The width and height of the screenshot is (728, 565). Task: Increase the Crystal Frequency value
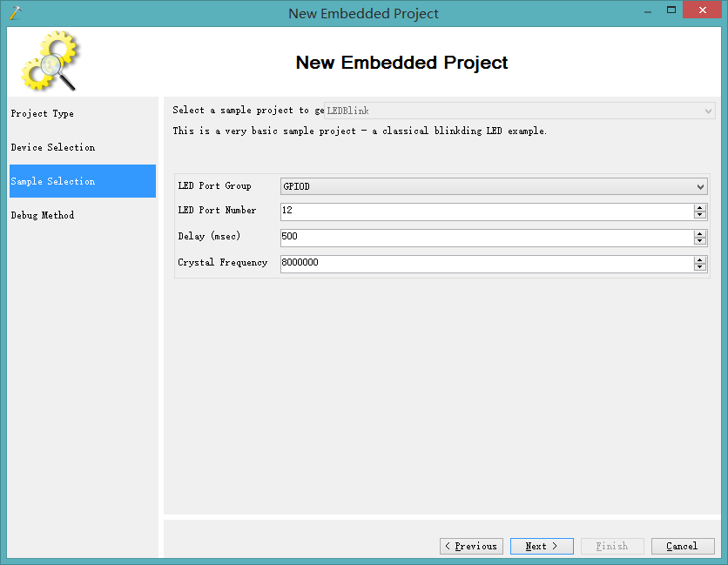[700, 260]
